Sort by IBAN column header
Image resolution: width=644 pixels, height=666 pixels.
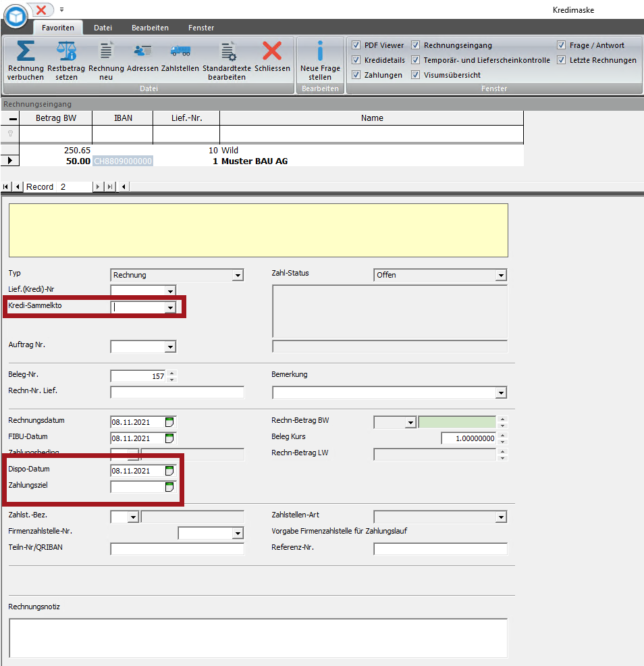tap(123, 118)
